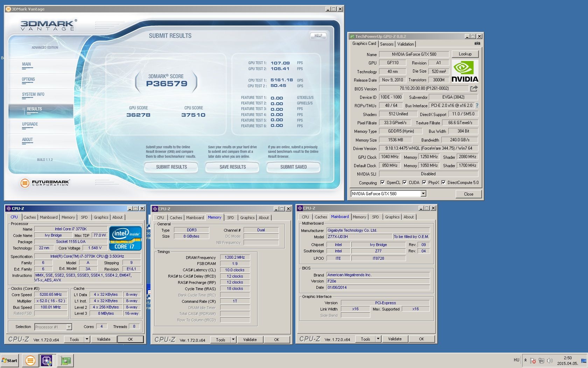The height and width of the screenshot is (368, 588).
Task: Toggle the DirectCompute 5.0 checkbox
Action: click(x=443, y=183)
